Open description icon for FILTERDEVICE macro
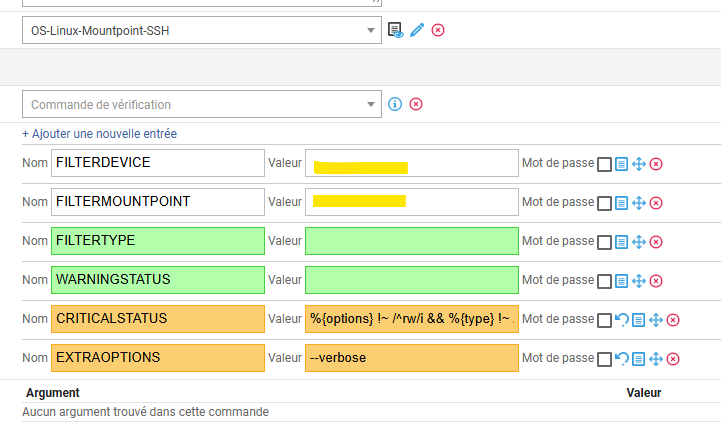The width and height of the screenshot is (721, 425). (x=622, y=164)
